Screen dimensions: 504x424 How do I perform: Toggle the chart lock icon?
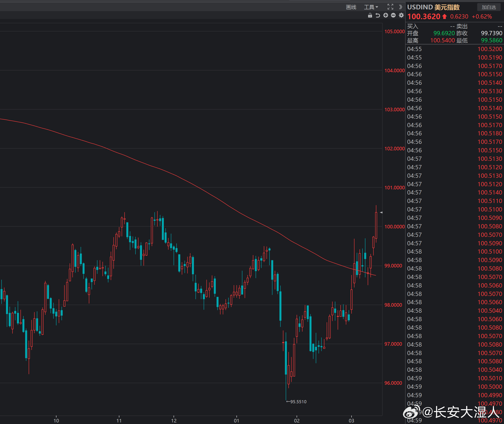click(370, 15)
